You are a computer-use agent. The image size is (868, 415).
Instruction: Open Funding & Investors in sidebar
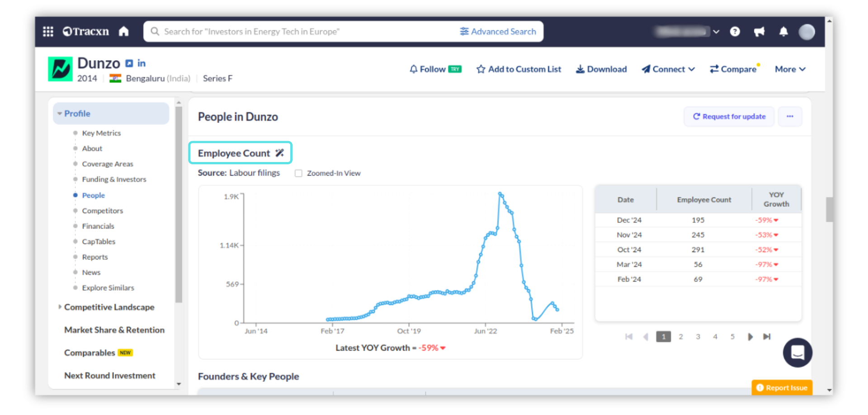click(x=114, y=180)
